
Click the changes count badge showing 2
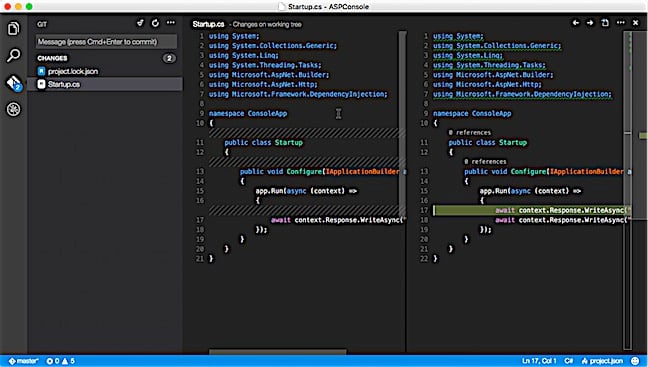pos(169,58)
